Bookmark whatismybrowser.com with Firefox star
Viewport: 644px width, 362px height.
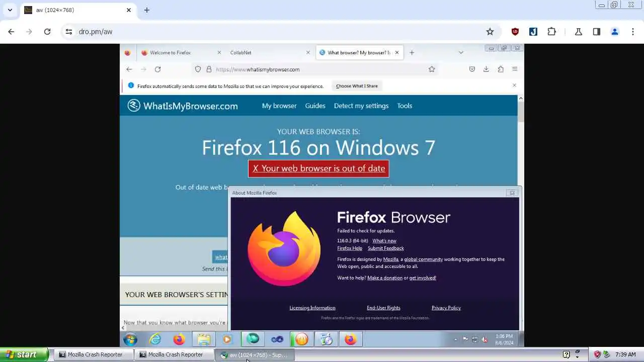pyautogui.click(x=432, y=69)
